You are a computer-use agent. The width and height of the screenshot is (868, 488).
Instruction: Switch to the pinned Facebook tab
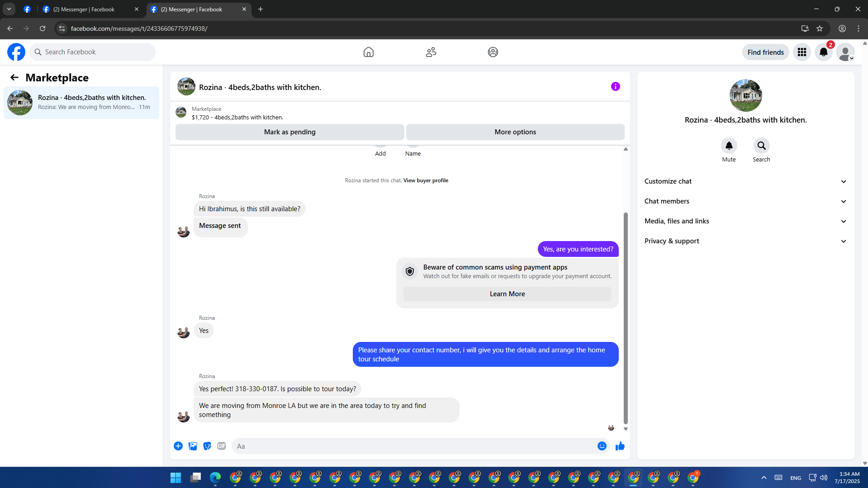(27, 9)
